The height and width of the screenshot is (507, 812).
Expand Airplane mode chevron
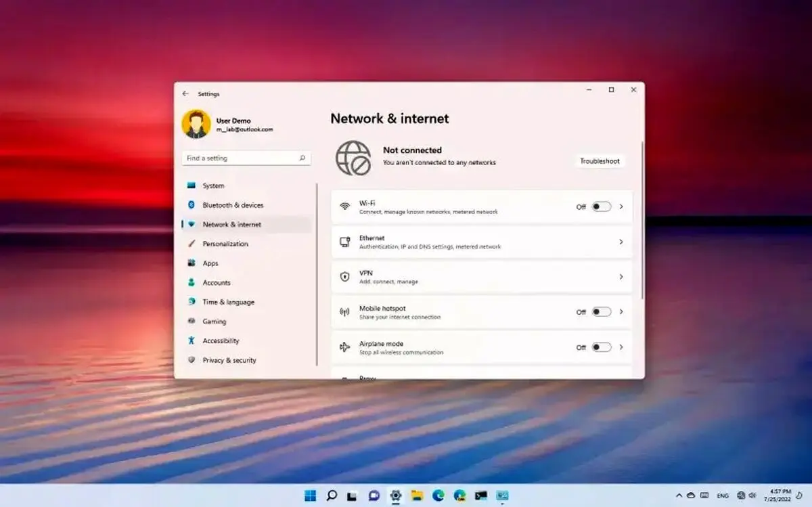point(621,347)
